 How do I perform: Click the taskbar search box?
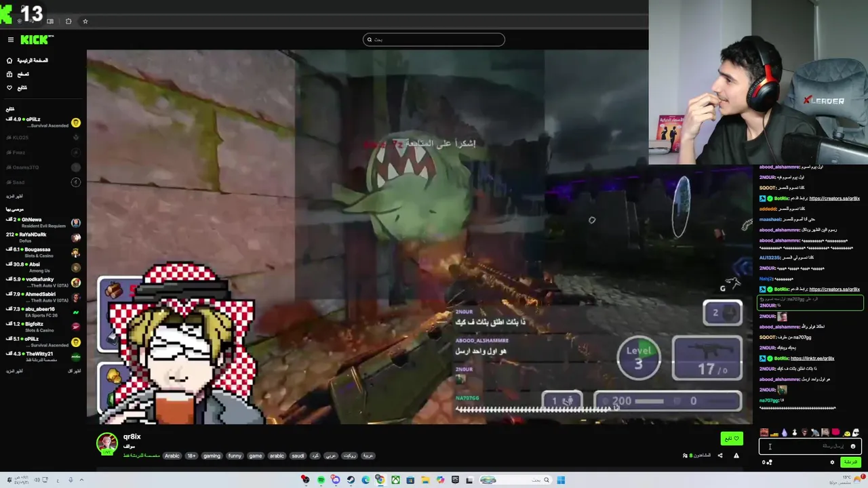tap(516, 480)
